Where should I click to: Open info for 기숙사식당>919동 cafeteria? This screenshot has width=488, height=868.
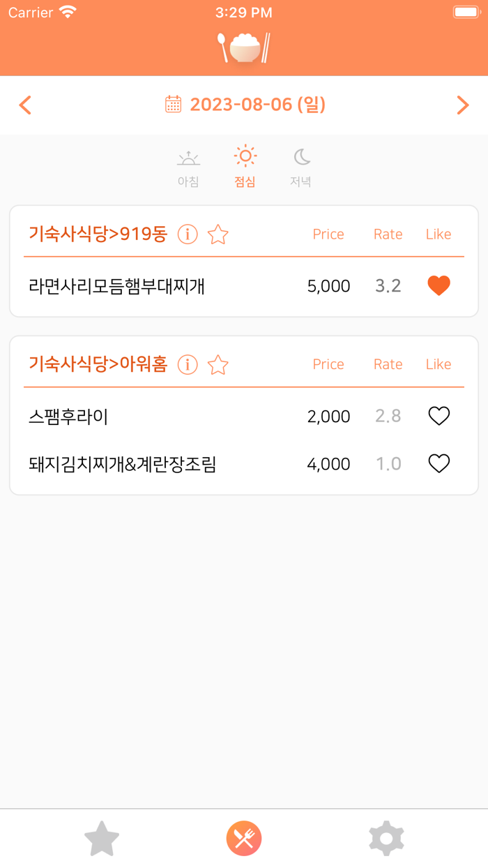(187, 235)
